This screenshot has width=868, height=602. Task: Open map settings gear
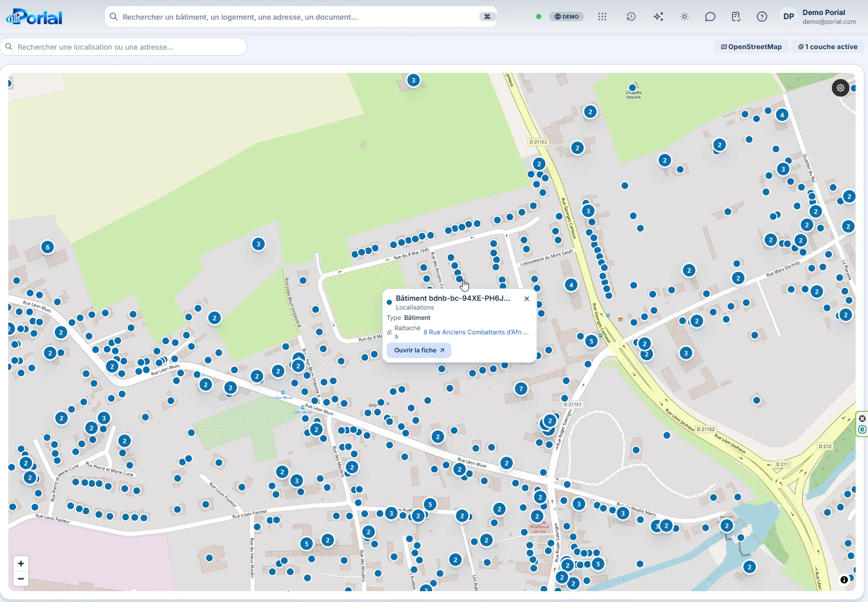841,88
